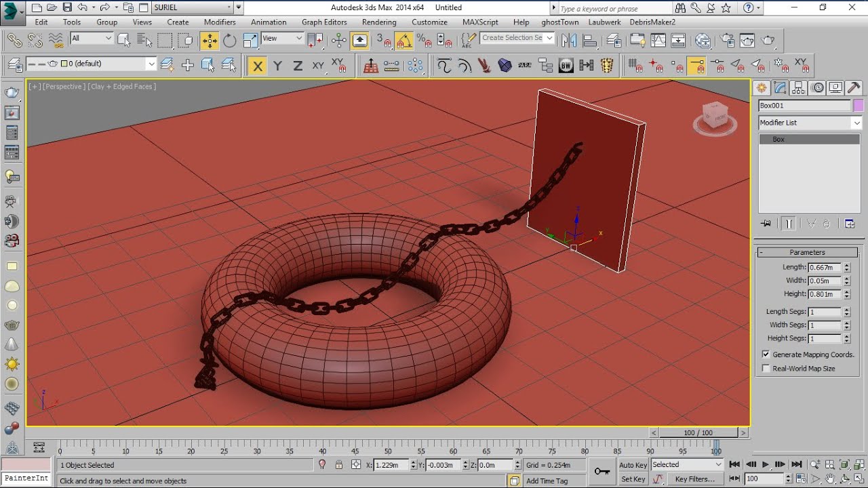Toggle Restrict to Y axis constraint
Viewport: 868px width, 488px height.
[x=277, y=66]
